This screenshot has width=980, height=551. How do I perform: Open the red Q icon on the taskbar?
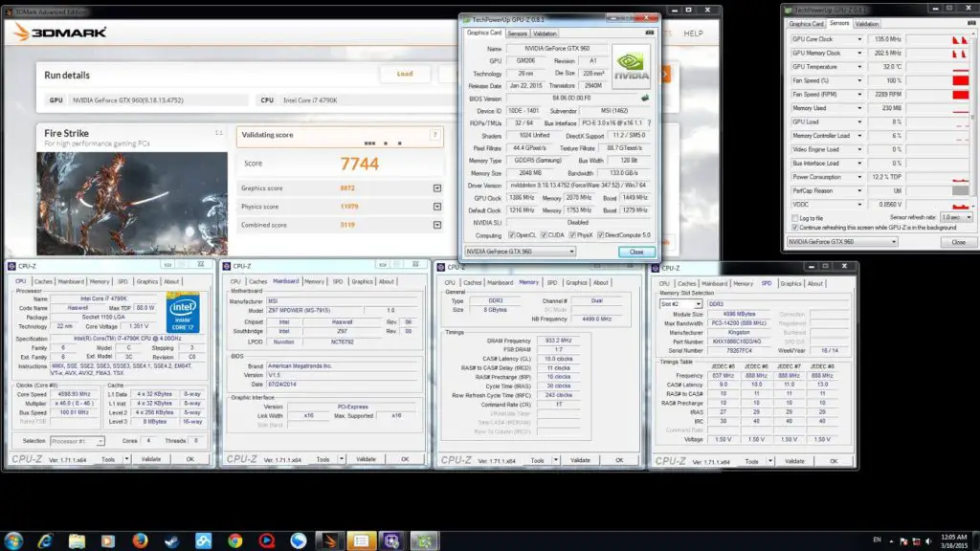[x=267, y=540]
